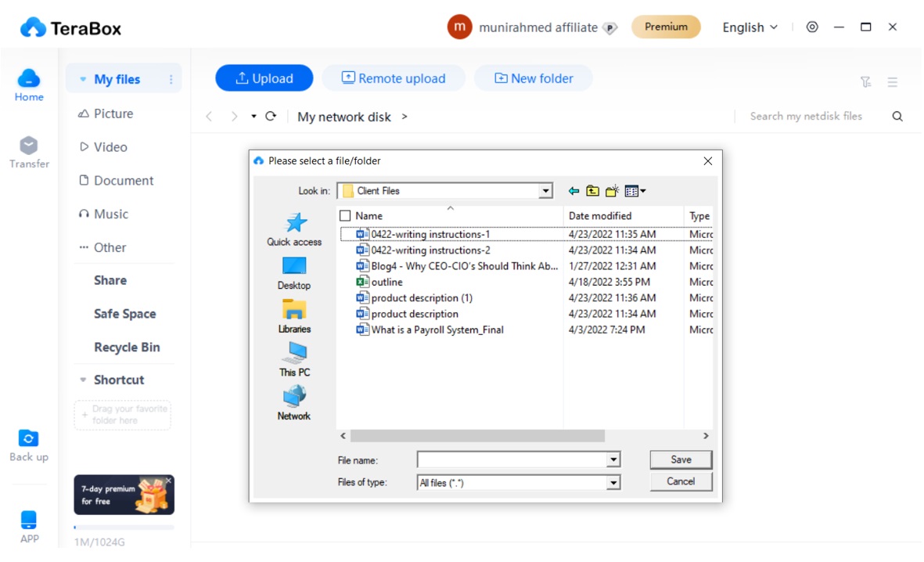Viewport: 924px width, 562px height.
Task: Click the File name input field
Action: (x=512, y=459)
